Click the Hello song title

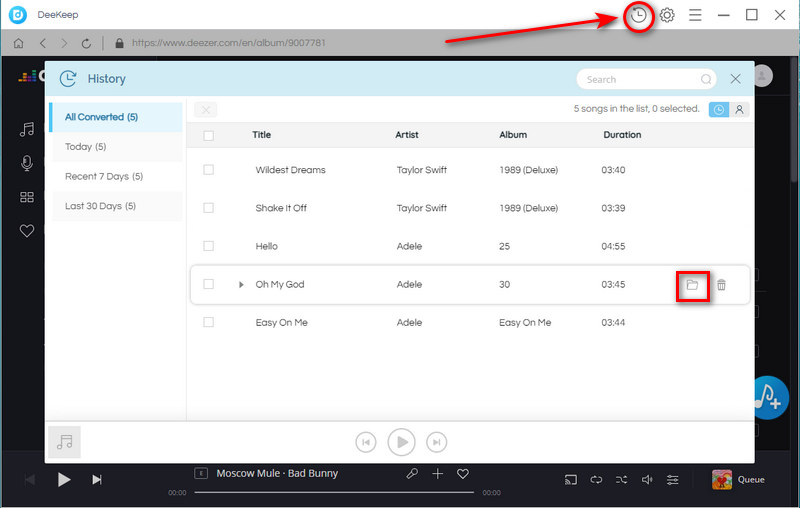click(x=266, y=246)
